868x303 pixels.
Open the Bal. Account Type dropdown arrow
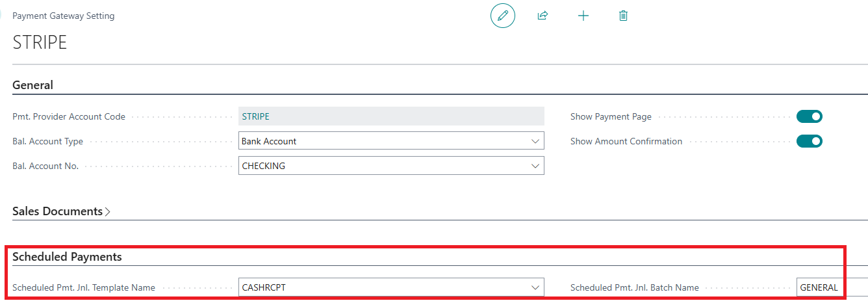[x=535, y=141]
